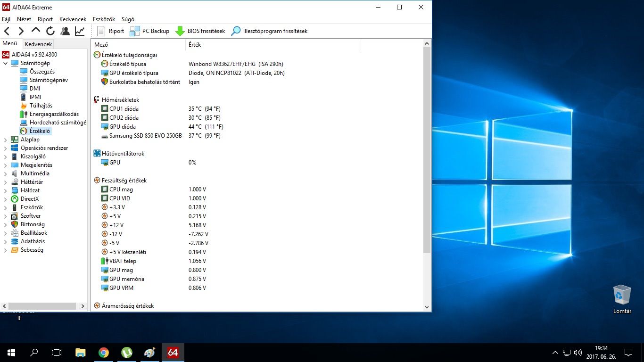Viewport: 644px width, 362px height.
Task: Go back with the left arrow toolbar icon
Action: point(7,31)
